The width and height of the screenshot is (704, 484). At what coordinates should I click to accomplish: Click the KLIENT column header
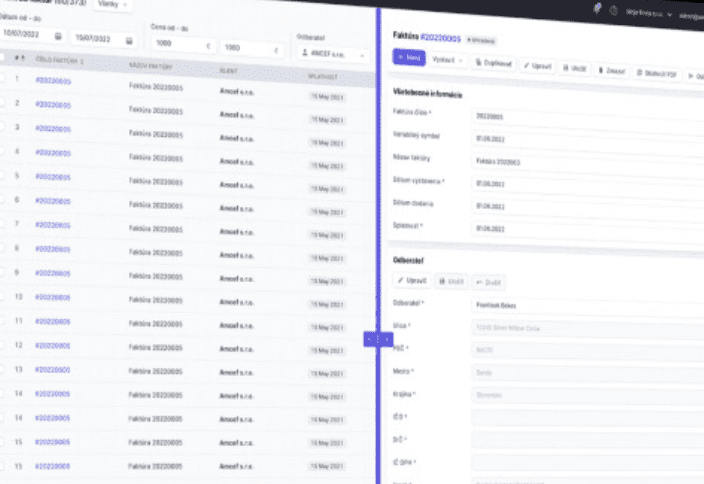[x=229, y=71]
